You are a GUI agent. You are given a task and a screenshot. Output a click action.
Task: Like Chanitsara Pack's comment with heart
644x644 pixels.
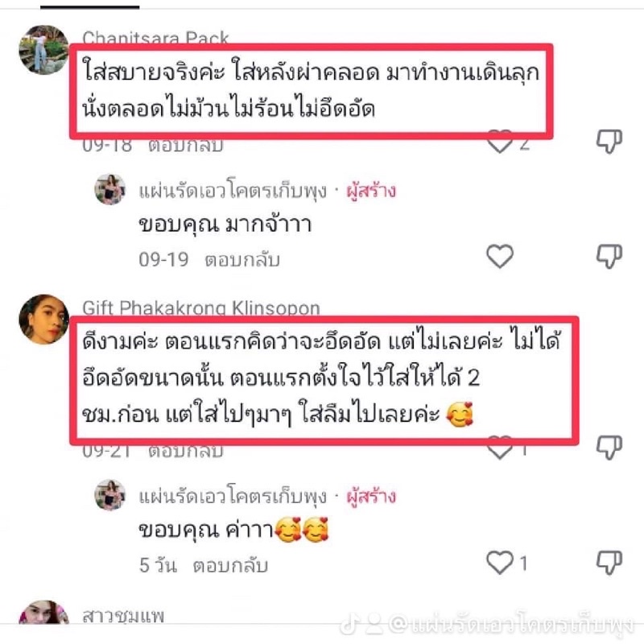click(500, 142)
